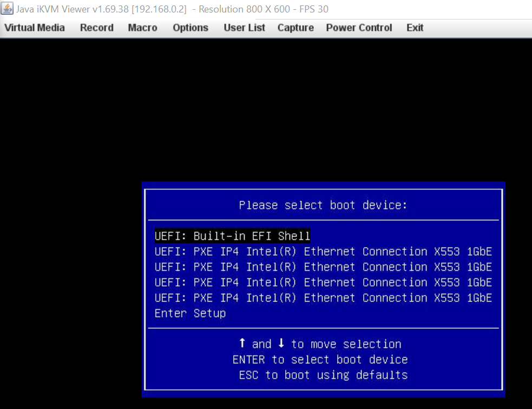Select the first PXE IP4 boot entry
The width and height of the screenshot is (532, 409).
323,251
